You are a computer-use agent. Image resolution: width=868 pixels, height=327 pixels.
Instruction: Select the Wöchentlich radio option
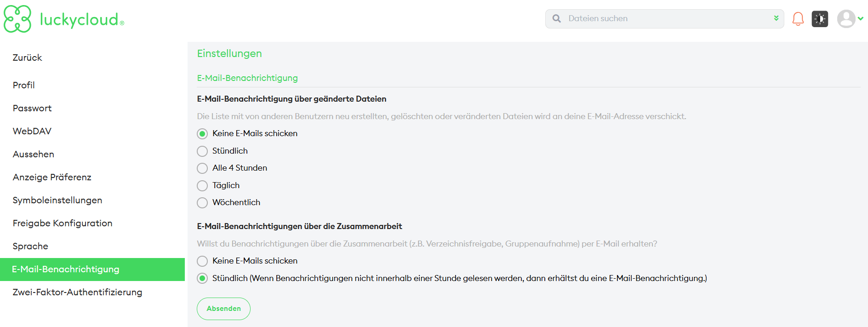(202, 203)
